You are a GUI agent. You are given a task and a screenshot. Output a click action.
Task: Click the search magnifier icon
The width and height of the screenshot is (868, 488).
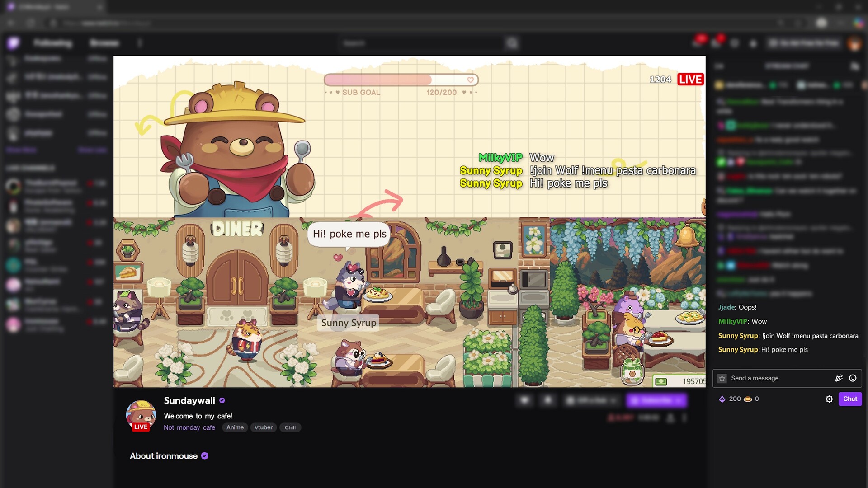pos(512,43)
